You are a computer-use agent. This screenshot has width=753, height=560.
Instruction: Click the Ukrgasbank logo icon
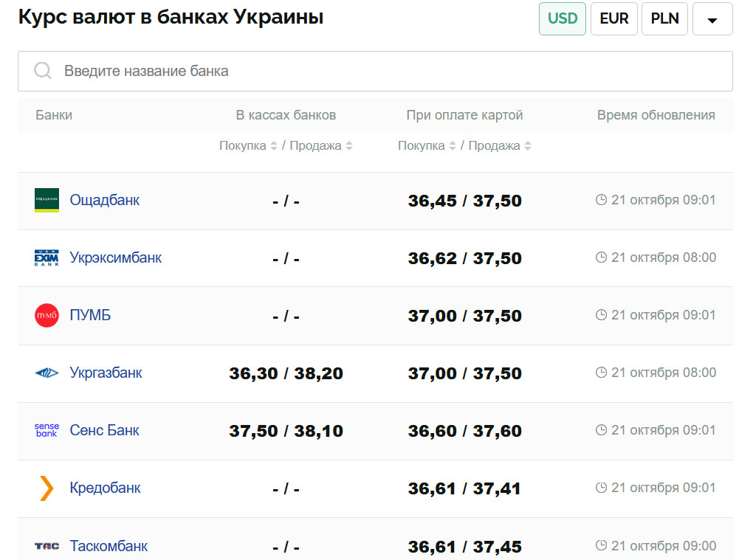point(47,373)
